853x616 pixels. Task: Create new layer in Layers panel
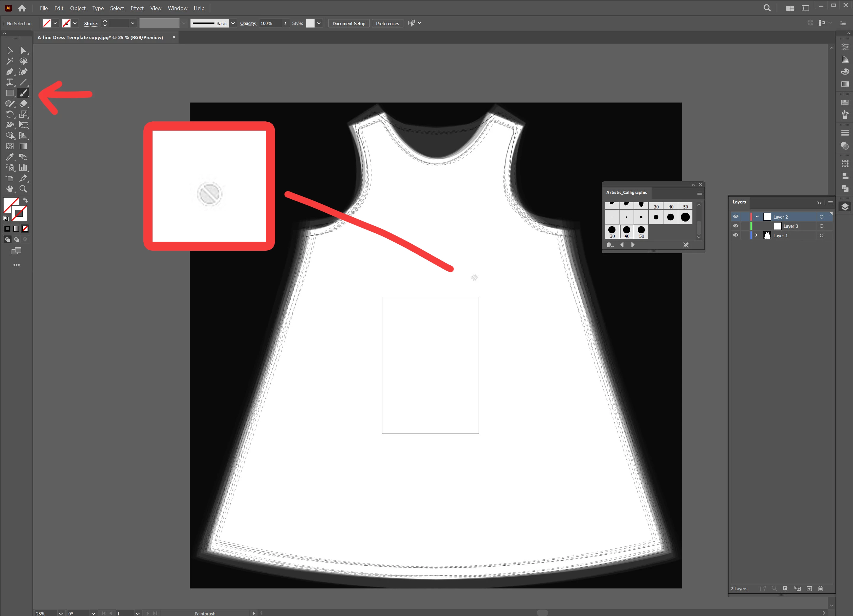809,588
